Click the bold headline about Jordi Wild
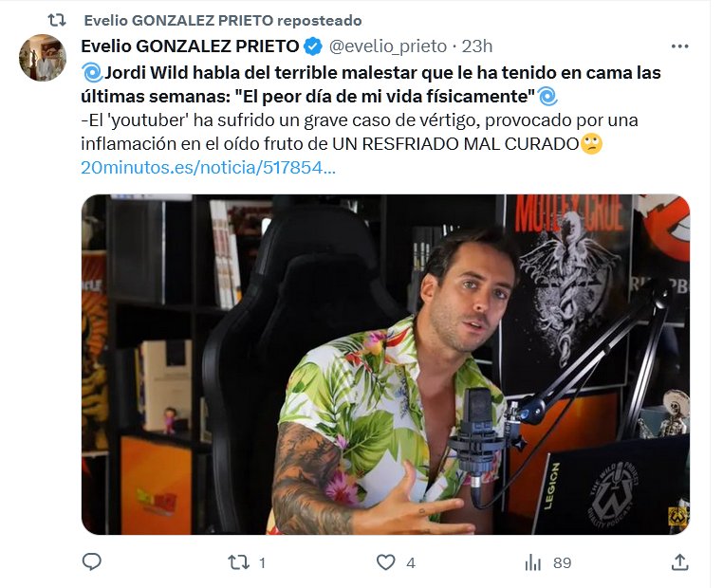The height and width of the screenshot is (588, 723). click(x=371, y=84)
